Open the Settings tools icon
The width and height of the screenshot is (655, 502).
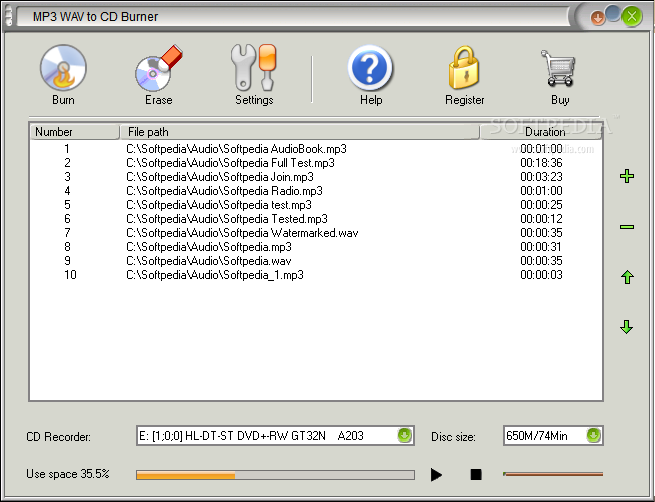point(254,75)
